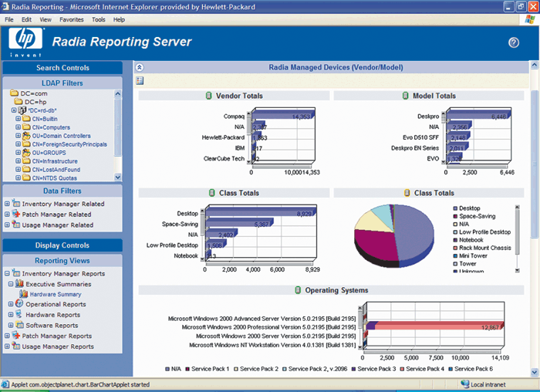Click the Usage Manager Related icon
This screenshot has height=392, width=540.
pos(16,225)
